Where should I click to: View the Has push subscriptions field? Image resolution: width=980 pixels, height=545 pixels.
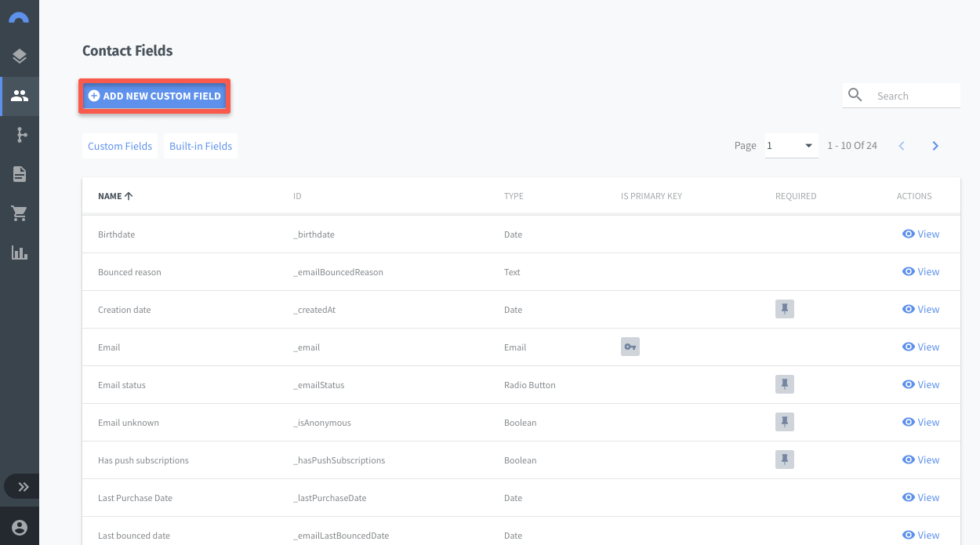tap(920, 460)
